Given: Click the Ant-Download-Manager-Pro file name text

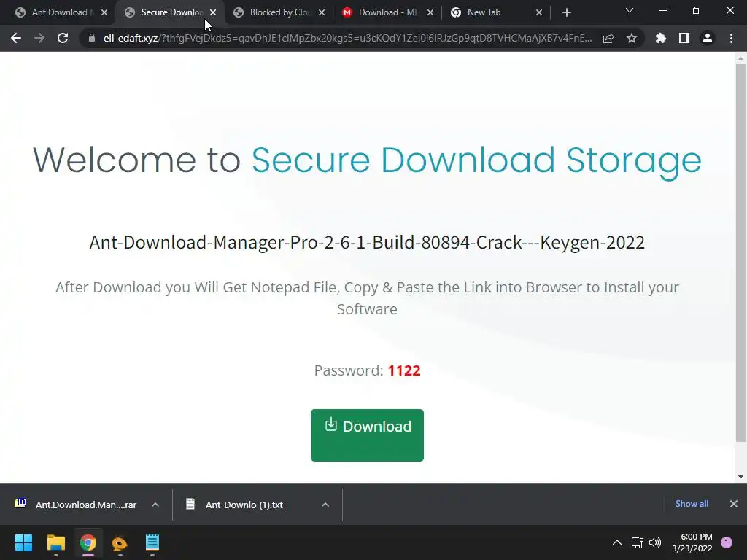Looking at the screenshot, I should click(367, 242).
